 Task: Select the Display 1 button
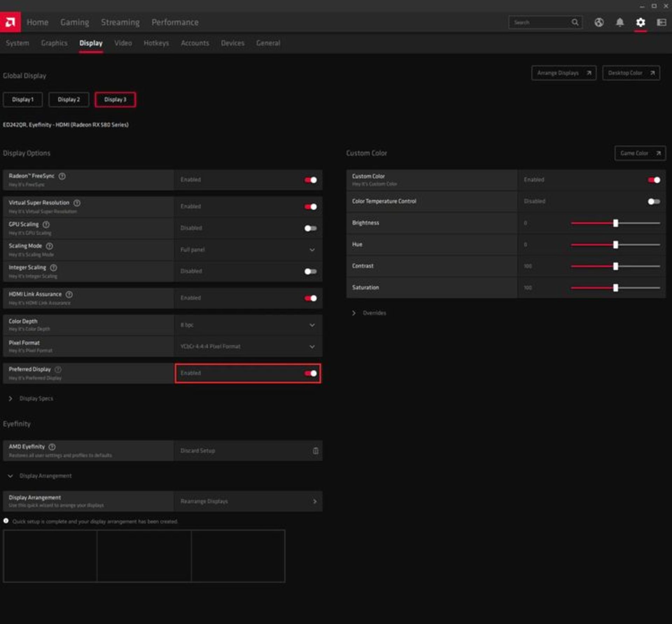(x=23, y=100)
